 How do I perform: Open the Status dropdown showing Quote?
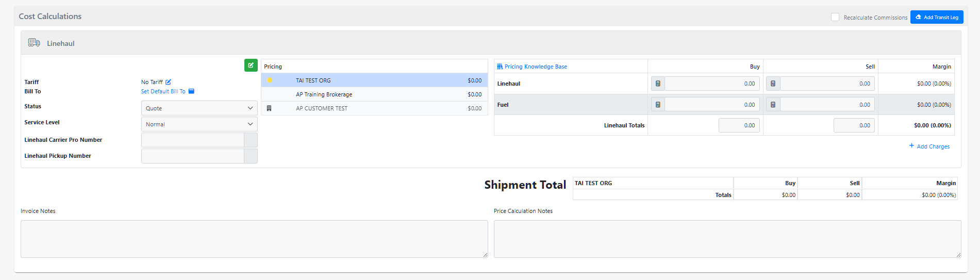tap(199, 108)
